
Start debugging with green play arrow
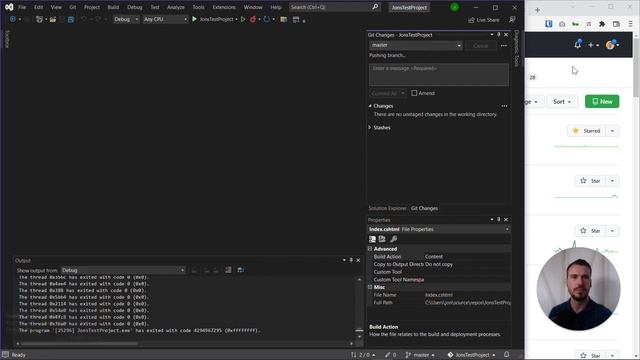(x=194, y=19)
